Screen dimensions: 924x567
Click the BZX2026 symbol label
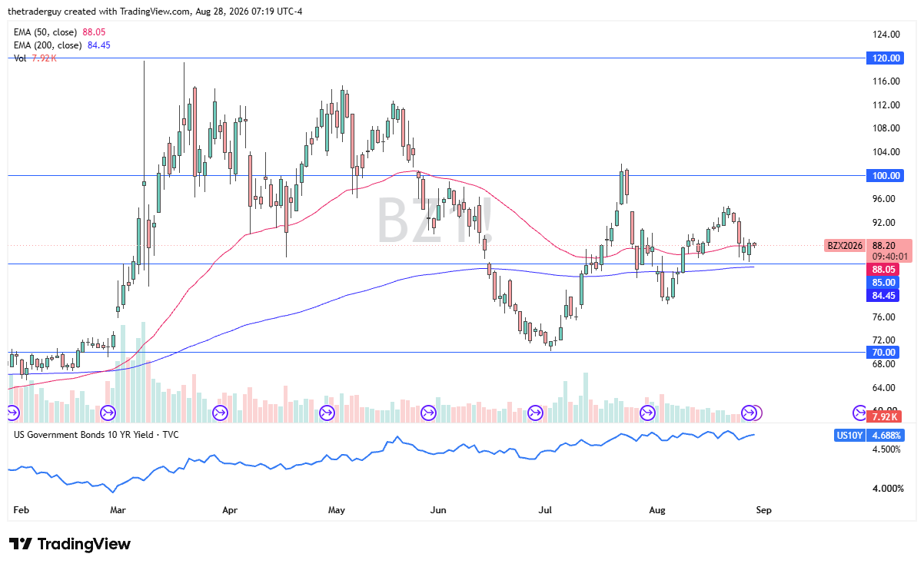pyautogui.click(x=843, y=246)
